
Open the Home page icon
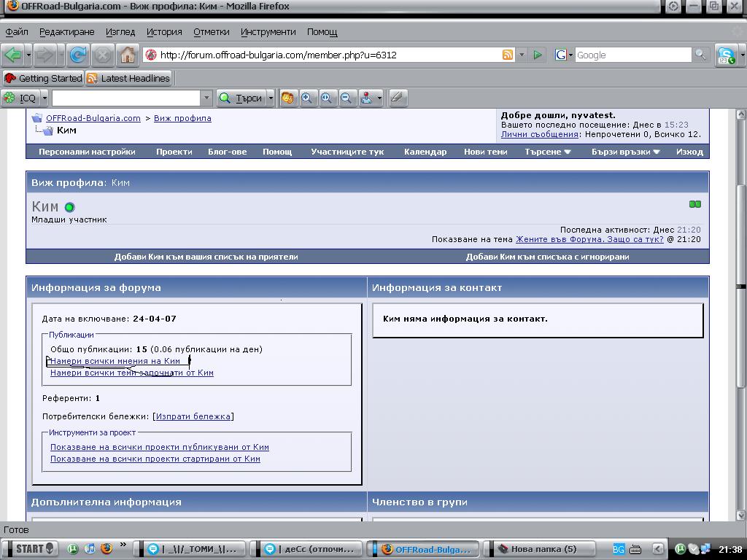pyautogui.click(x=127, y=55)
